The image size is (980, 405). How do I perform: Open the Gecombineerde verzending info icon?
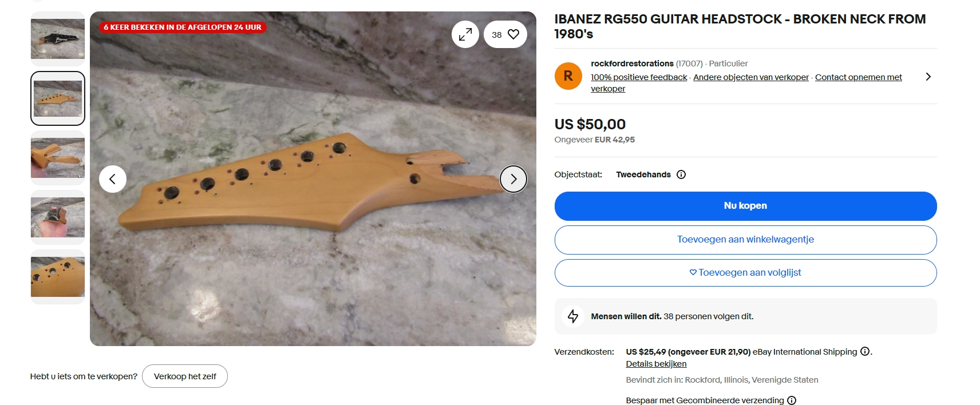[x=792, y=400]
